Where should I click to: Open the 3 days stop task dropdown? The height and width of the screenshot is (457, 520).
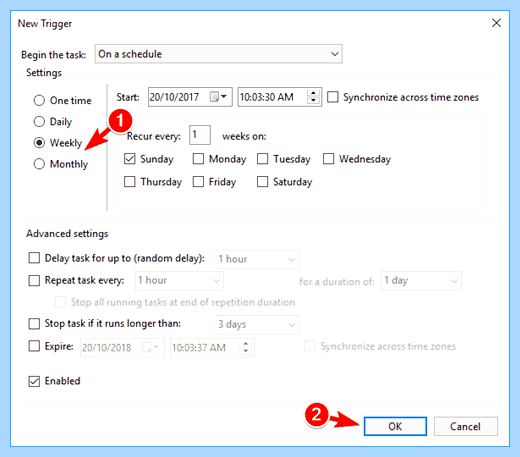coord(257,324)
